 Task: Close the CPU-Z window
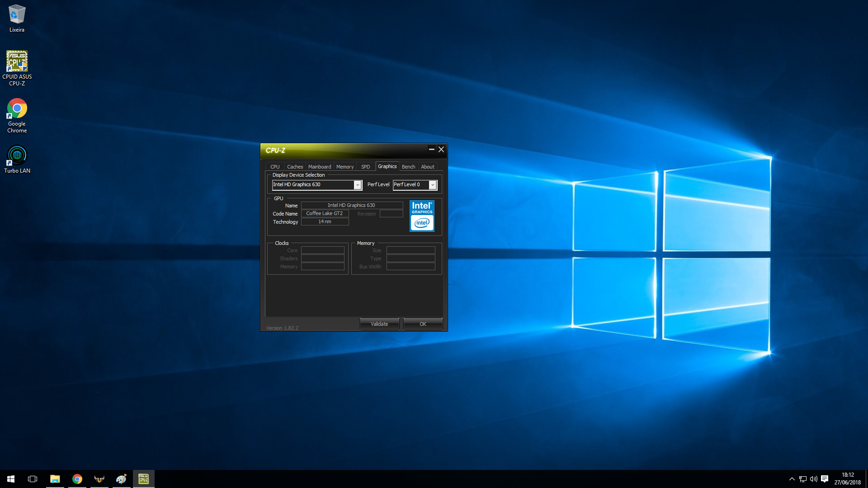[x=441, y=149]
